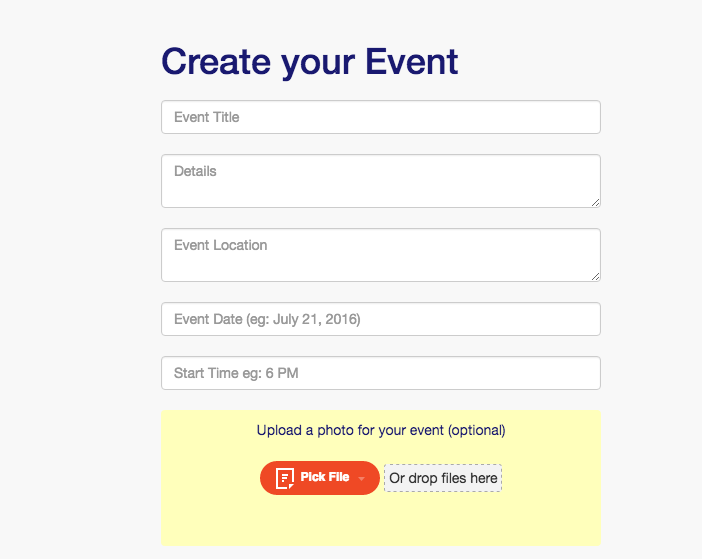This screenshot has width=702, height=559.
Task: Grab the Details textarea resize handle
Action: (x=595, y=202)
